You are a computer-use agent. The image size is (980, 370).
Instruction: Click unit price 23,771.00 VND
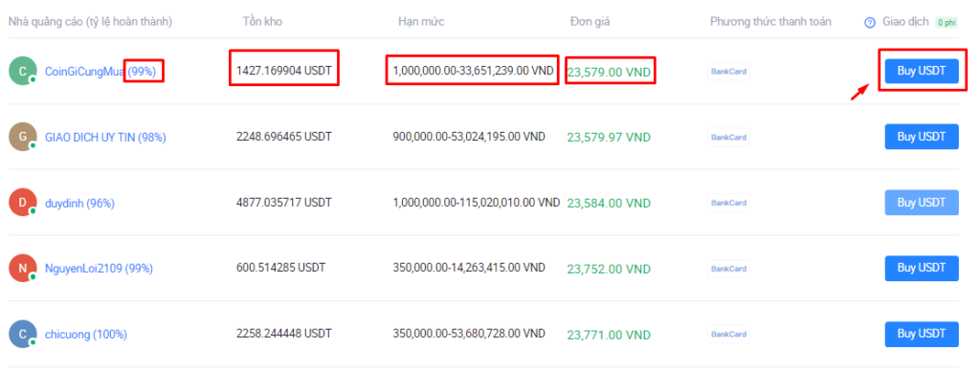pyautogui.click(x=609, y=335)
